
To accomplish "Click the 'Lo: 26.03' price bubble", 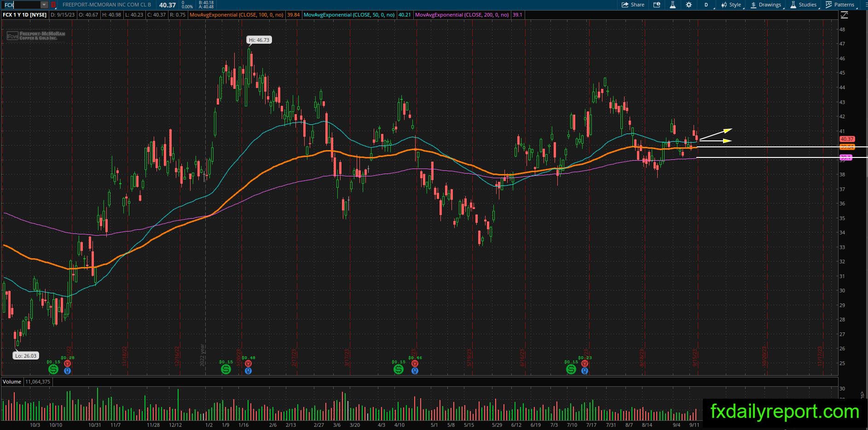I will click(26, 356).
